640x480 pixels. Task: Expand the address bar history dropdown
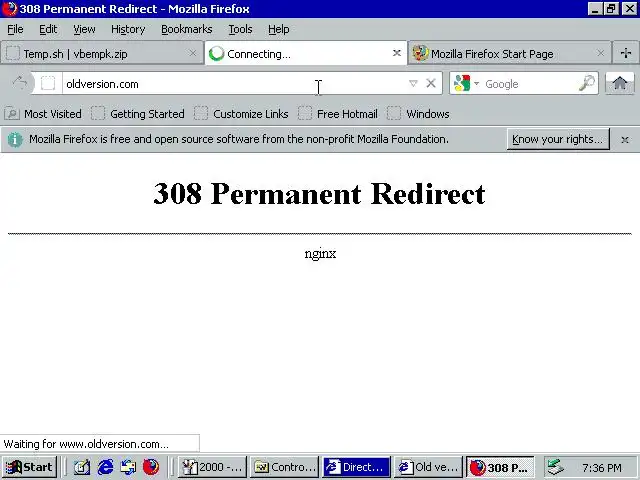coord(413,84)
